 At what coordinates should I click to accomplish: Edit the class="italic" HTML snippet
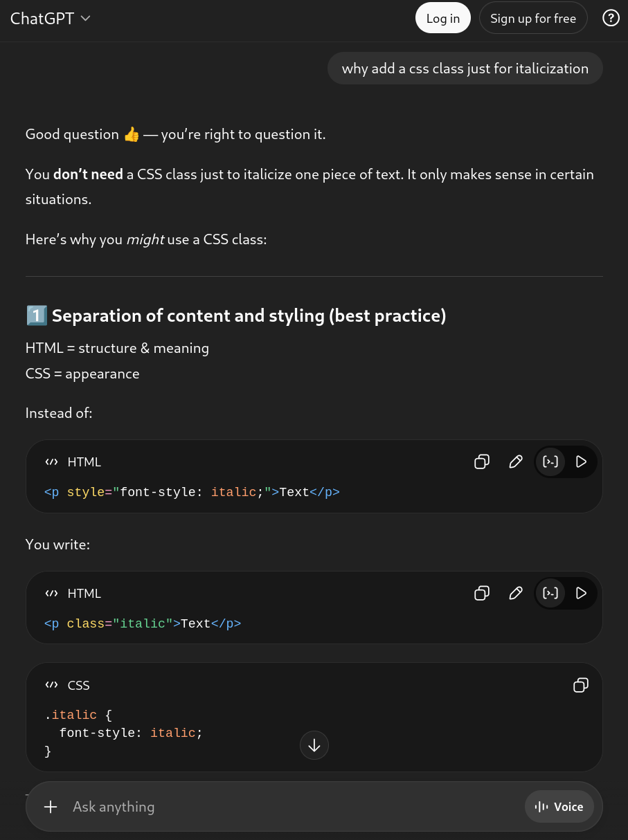tap(516, 593)
